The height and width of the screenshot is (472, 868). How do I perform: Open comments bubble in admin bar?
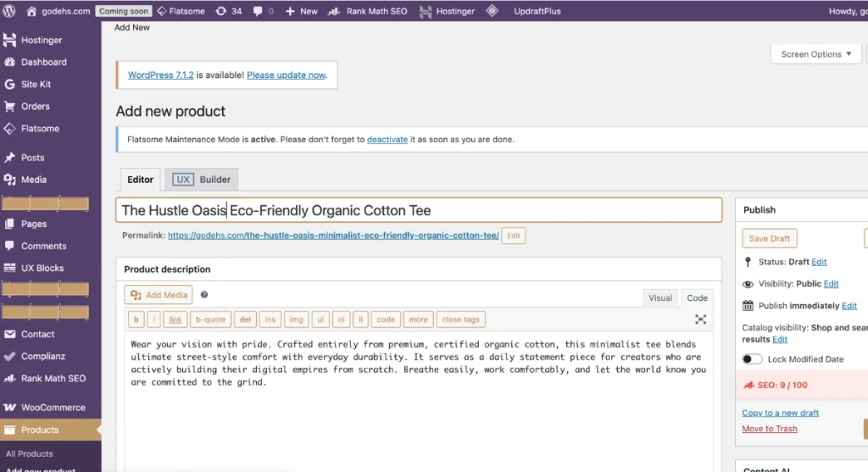tap(263, 11)
